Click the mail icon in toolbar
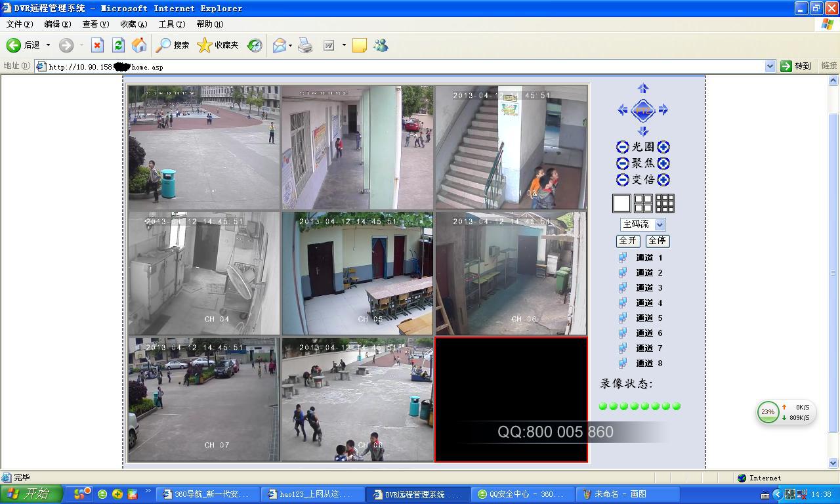The width and height of the screenshot is (840, 504). 279,45
